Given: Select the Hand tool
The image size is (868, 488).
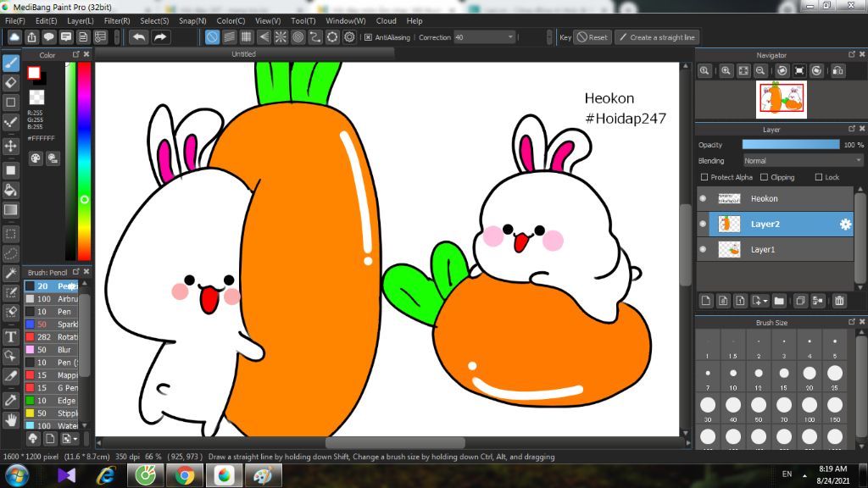Looking at the screenshot, I should 10,420.
